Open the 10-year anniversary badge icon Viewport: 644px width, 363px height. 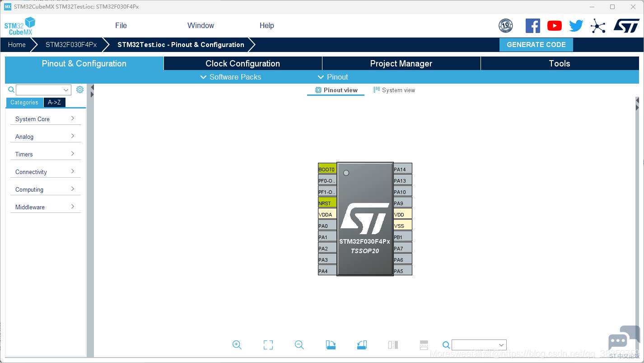click(x=505, y=26)
